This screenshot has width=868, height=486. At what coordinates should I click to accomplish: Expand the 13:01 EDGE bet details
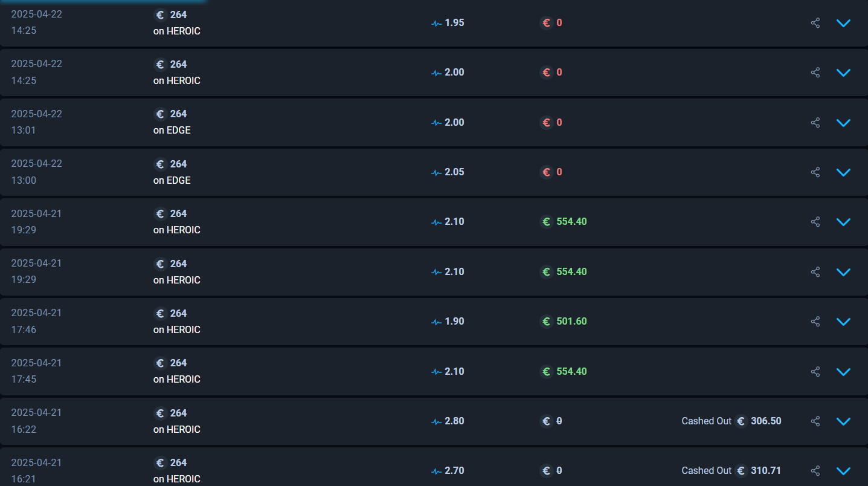coord(843,123)
